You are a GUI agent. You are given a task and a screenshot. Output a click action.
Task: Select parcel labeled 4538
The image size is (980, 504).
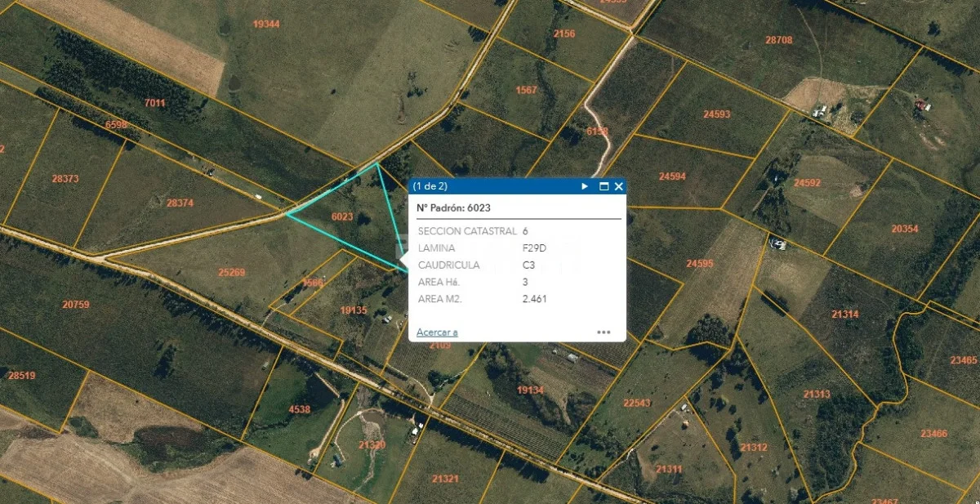300,409
